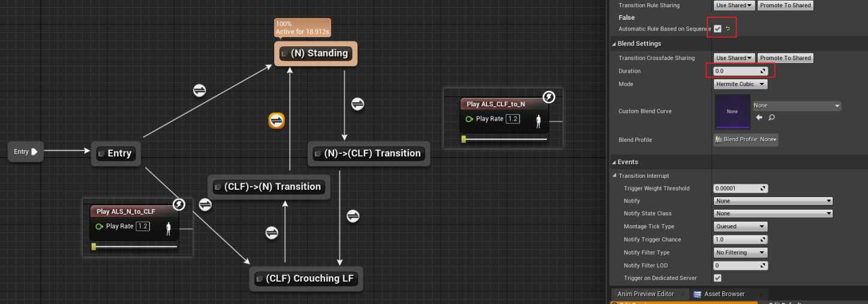The height and width of the screenshot is (304, 868).
Task: Uncheck Trigger on Dedicated Server
Action: (x=717, y=278)
